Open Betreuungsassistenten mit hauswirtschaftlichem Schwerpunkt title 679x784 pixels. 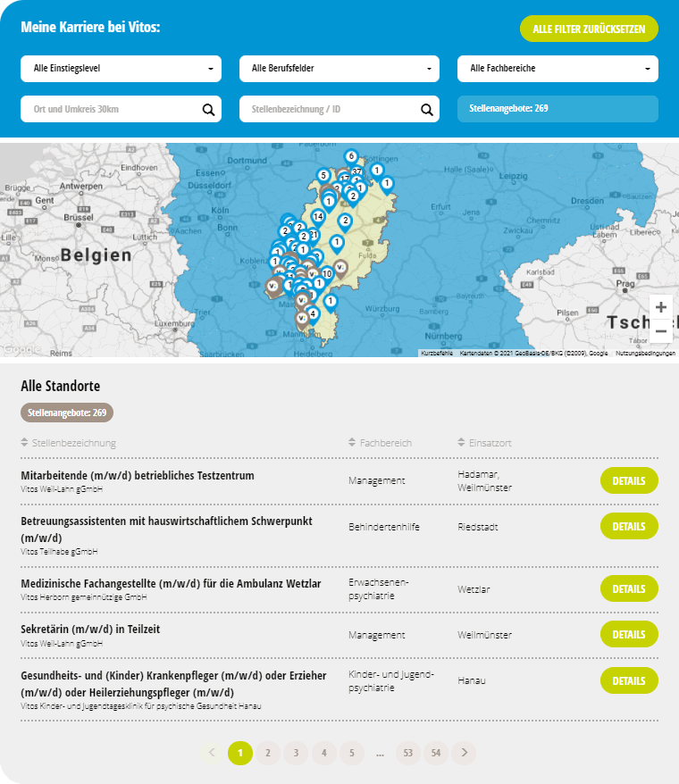[x=166, y=530]
